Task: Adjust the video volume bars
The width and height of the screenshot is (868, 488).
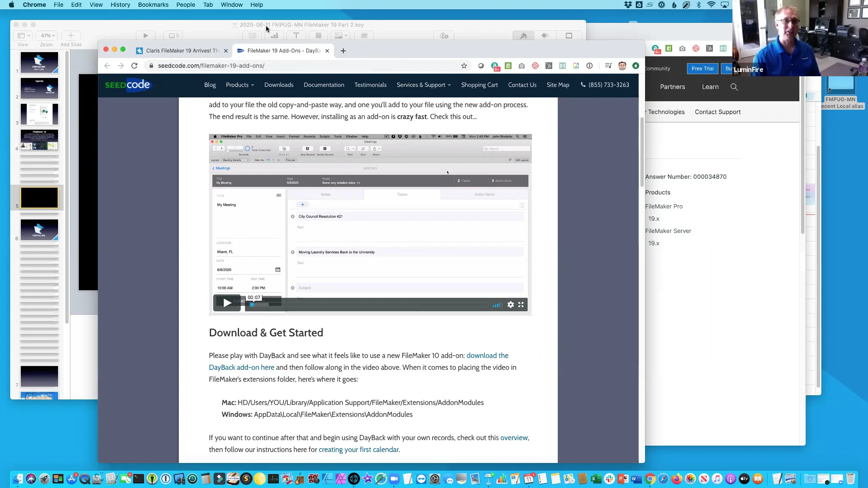Action: 497,305
